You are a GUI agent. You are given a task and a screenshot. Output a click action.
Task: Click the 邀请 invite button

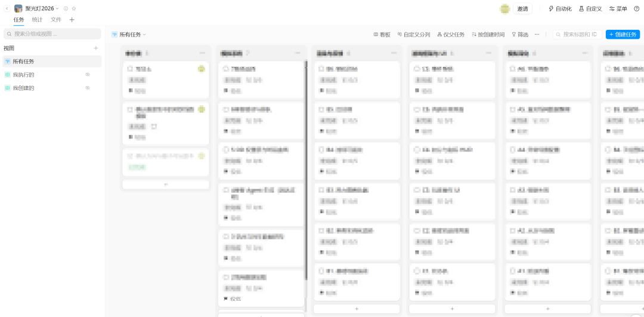(522, 8)
